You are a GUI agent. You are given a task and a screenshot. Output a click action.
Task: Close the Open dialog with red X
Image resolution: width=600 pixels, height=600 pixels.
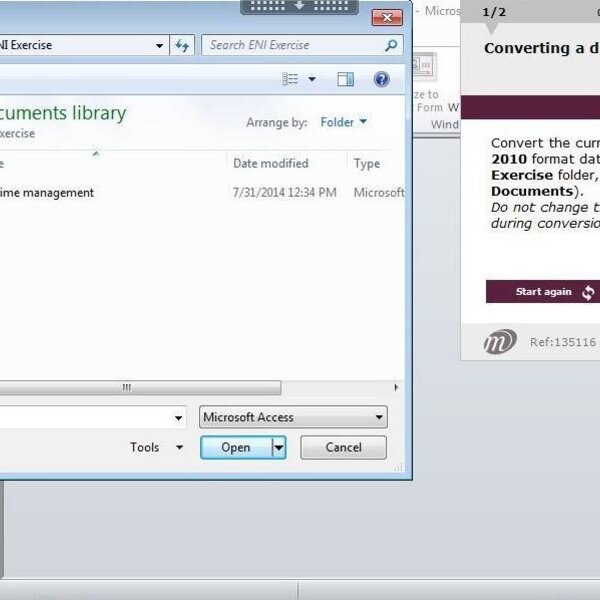tap(387, 18)
